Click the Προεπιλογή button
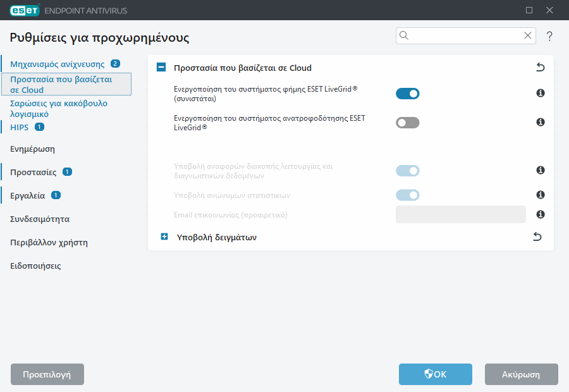 coord(47,374)
